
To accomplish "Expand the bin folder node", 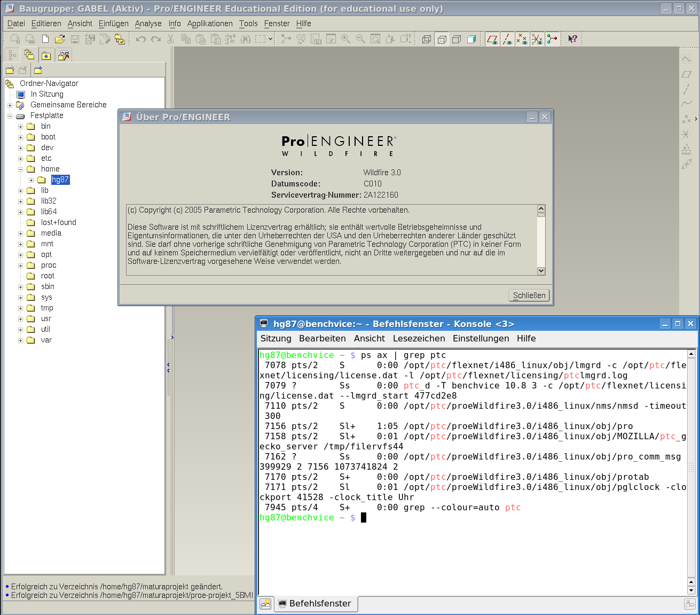I will tap(20, 127).
